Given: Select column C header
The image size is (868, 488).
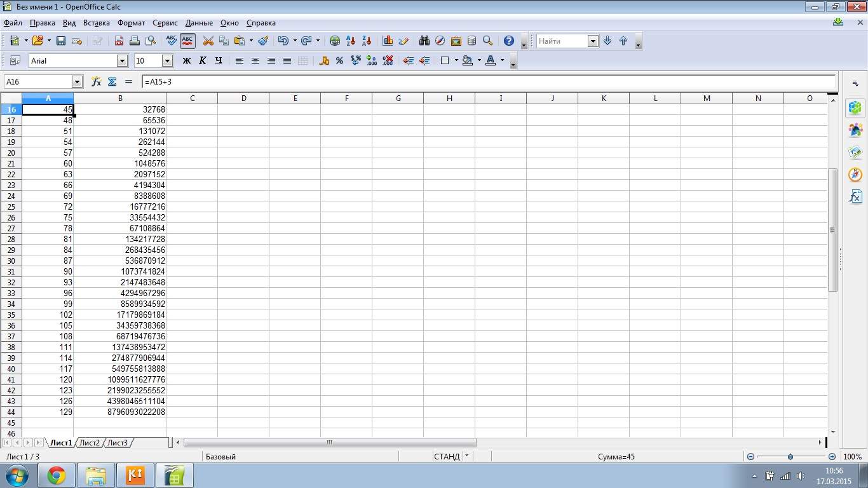Looking at the screenshot, I should click(x=192, y=98).
